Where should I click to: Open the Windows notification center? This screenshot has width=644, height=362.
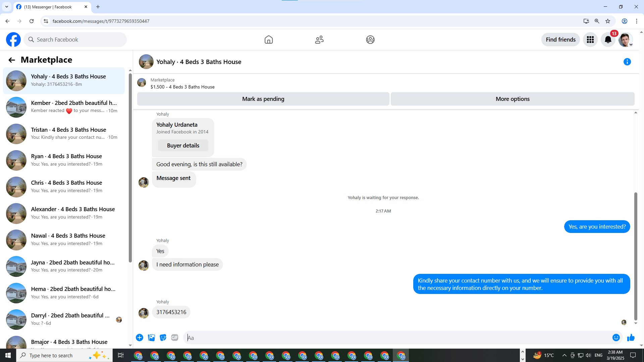tap(633, 355)
